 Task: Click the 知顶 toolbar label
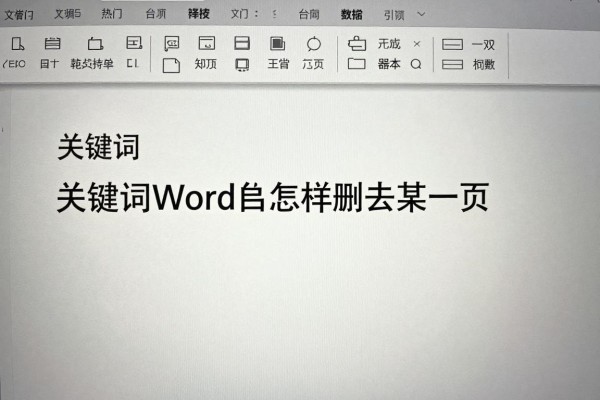click(x=205, y=64)
